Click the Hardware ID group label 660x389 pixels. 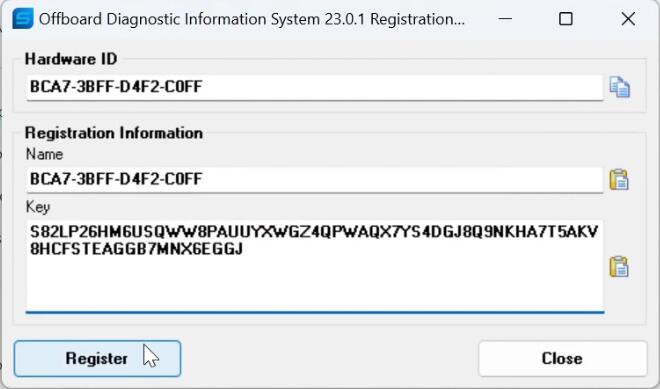coord(71,59)
